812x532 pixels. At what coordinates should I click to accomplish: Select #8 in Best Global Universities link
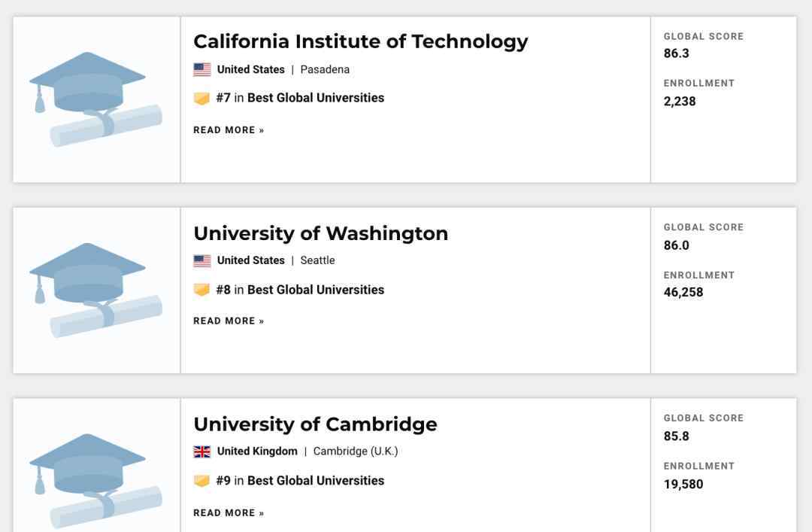(x=300, y=290)
